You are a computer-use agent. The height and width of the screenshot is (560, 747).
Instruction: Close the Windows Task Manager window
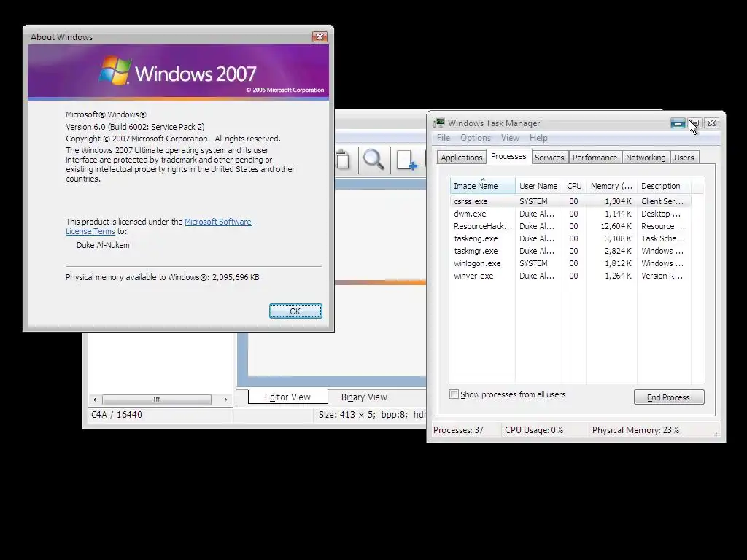(711, 122)
